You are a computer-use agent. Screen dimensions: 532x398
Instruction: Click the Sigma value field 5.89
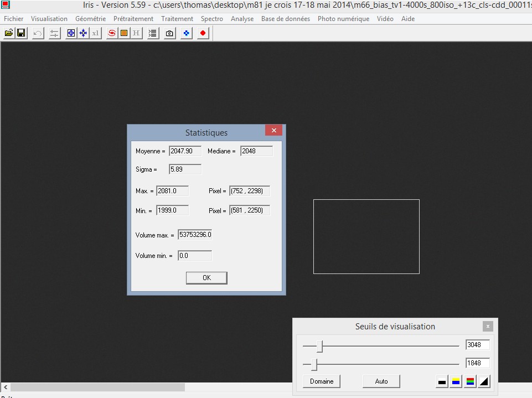[x=185, y=169]
